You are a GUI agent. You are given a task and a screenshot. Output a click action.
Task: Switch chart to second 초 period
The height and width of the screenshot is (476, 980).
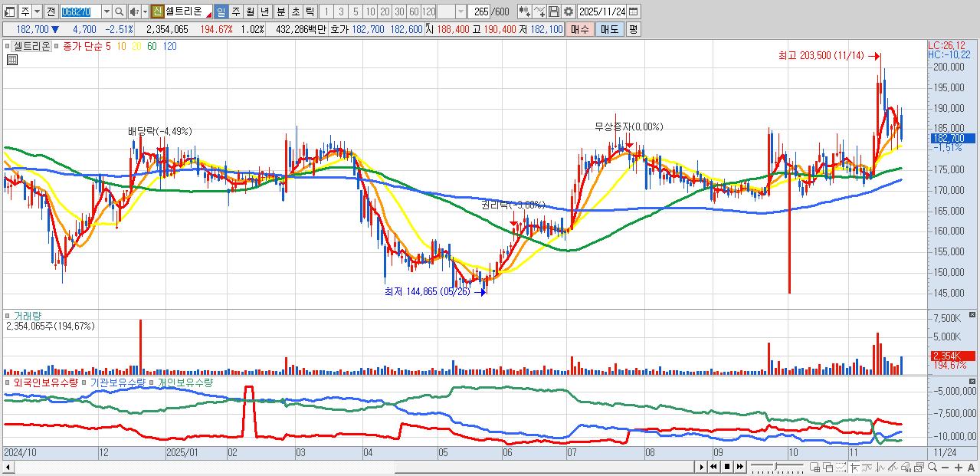point(295,11)
